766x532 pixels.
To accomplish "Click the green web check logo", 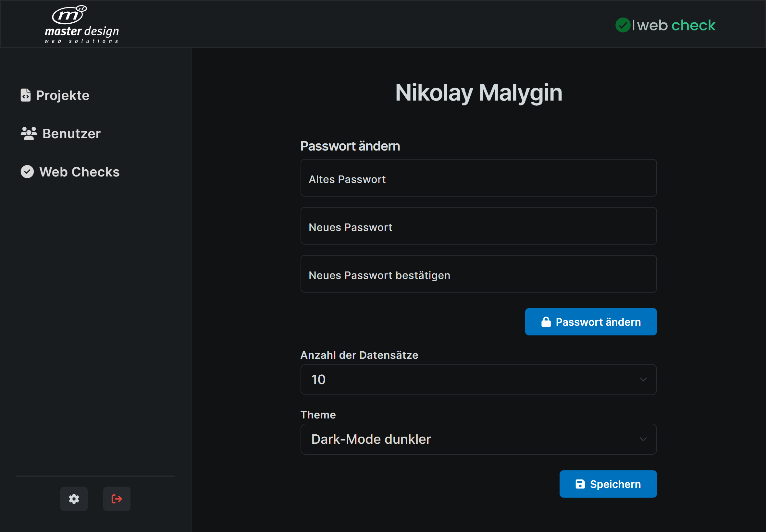I will pos(665,25).
